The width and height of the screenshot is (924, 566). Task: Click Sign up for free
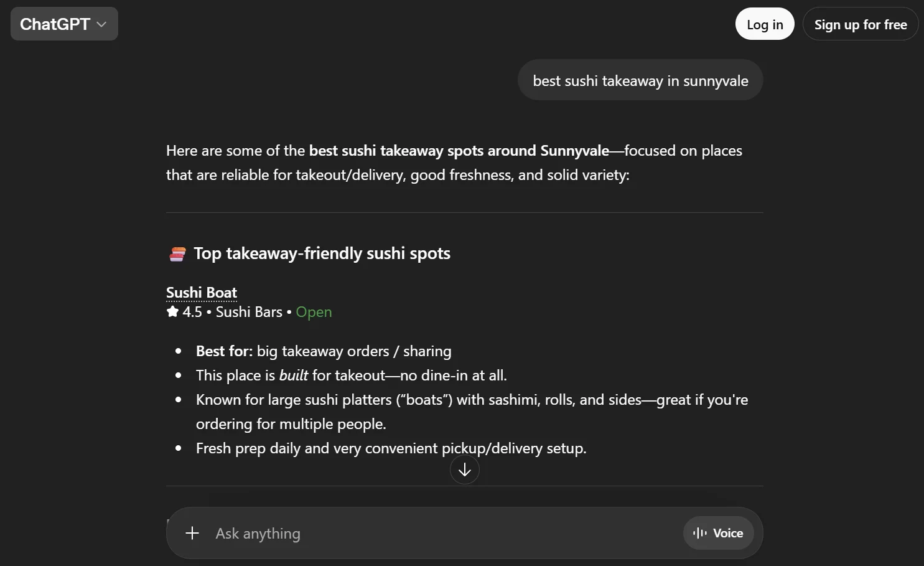pyautogui.click(x=860, y=25)
